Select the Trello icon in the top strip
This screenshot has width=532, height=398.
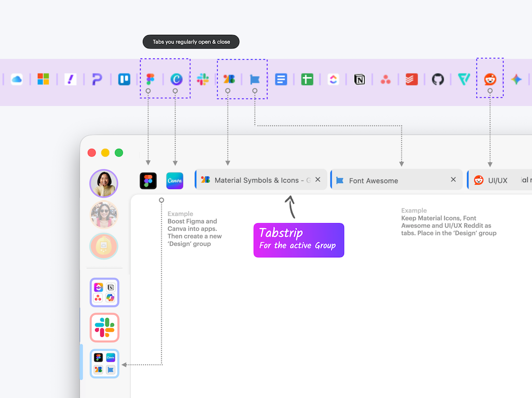point(124,79)
